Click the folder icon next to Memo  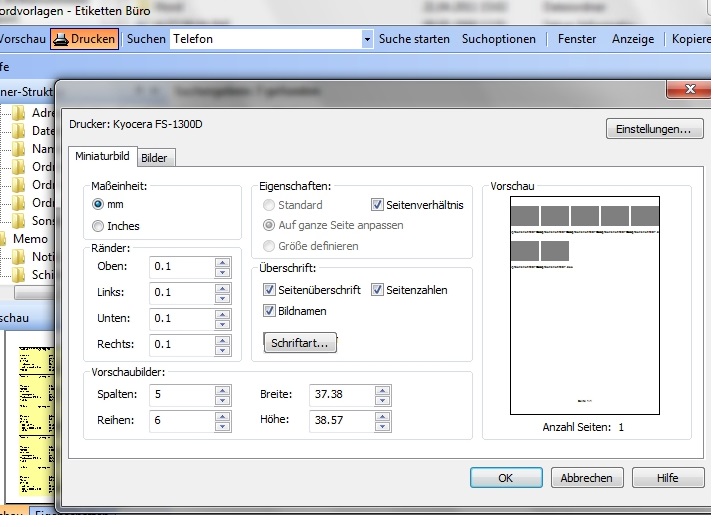[x=4, y=239]
